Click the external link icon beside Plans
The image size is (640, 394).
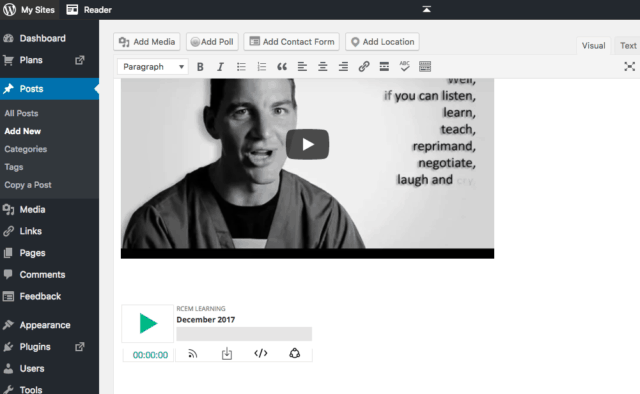[x=80, y=60]
